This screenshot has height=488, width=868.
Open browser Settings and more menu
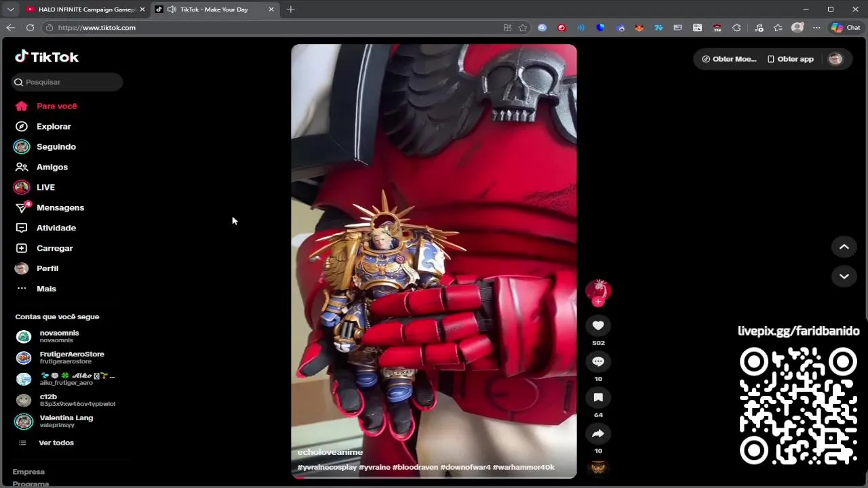(x=816, y=28)
